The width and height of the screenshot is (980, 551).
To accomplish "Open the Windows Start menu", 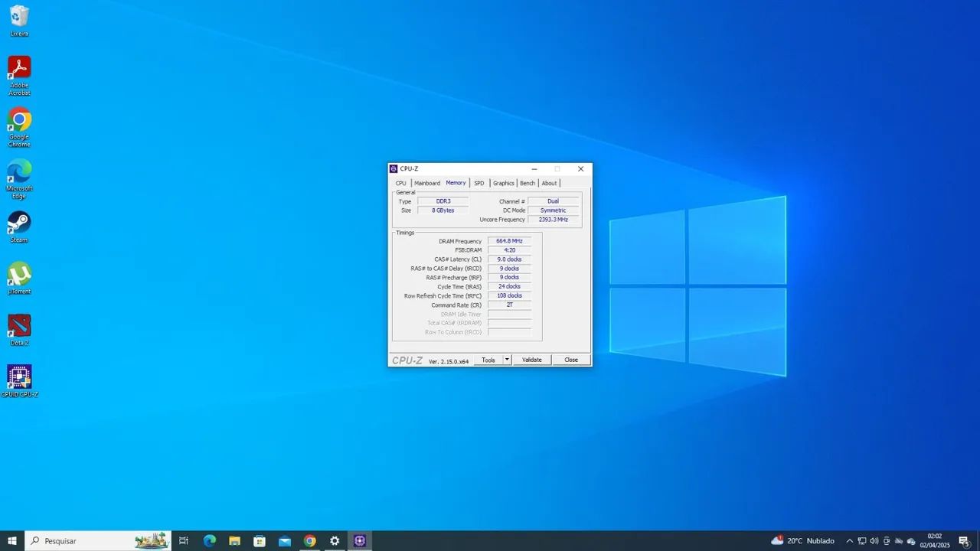I will pos(12,541).
